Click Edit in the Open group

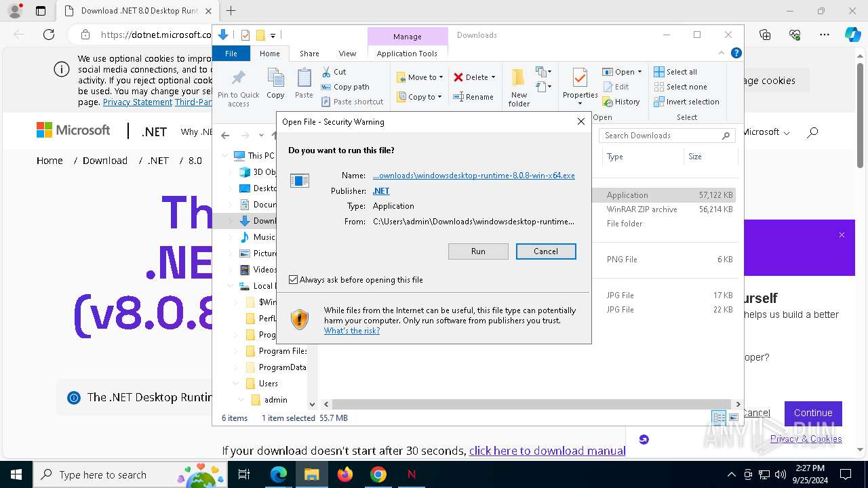click(x=616, y=87)
